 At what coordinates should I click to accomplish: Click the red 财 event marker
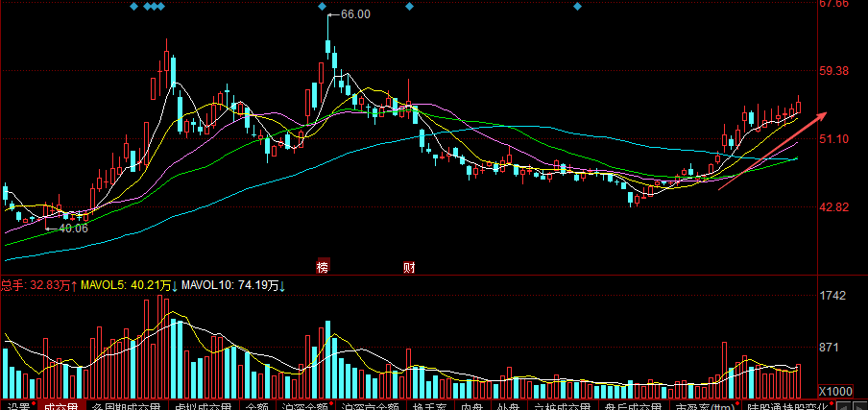pos(409,268)
